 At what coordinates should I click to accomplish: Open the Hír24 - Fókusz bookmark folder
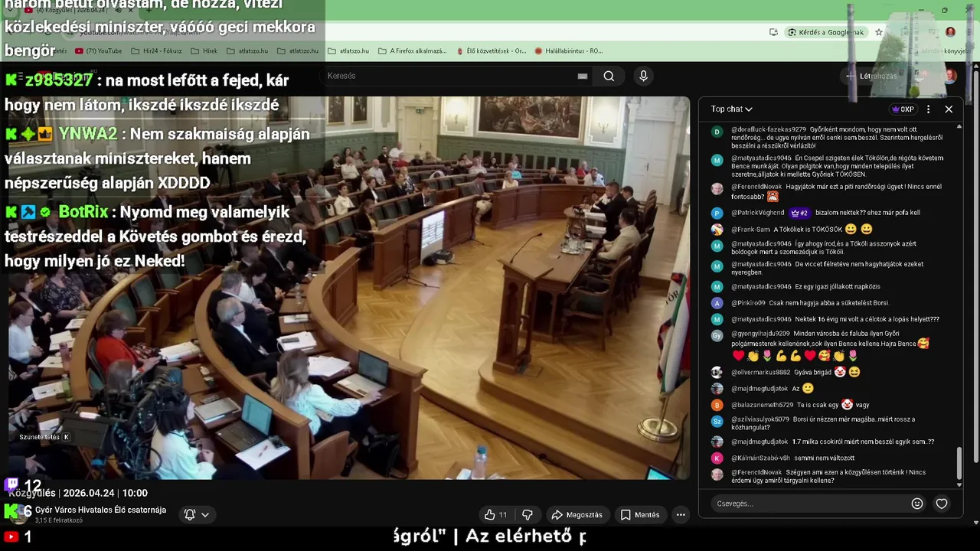tap(156, 51)
